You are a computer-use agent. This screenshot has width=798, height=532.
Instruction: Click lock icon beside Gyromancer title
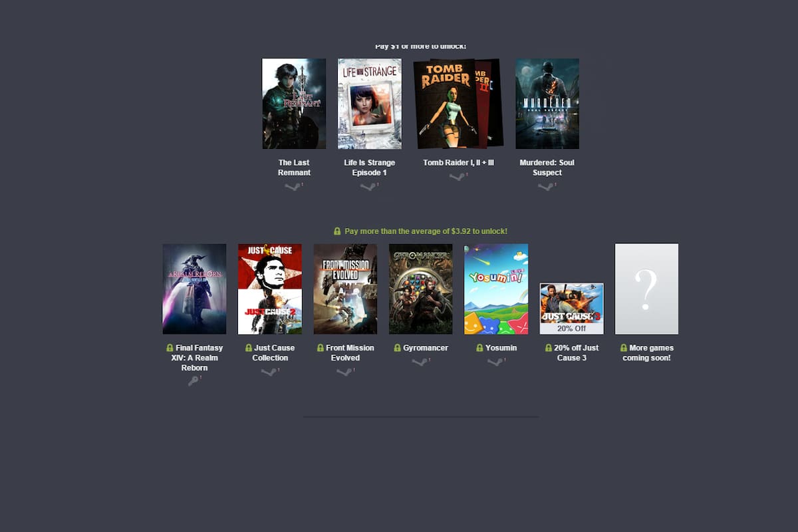[x=397, y=348]
